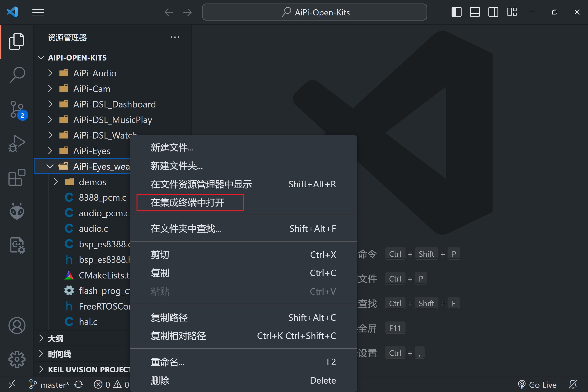Viewport: 588px width, 392px height.
Task: Open the Run and Debug view
Action: point(17,143)
